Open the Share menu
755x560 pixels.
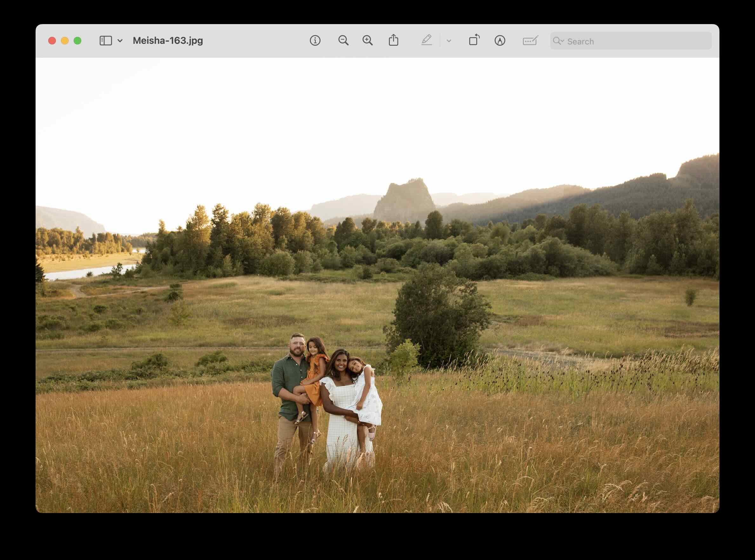pyautogui.click(x=393, y=40)
